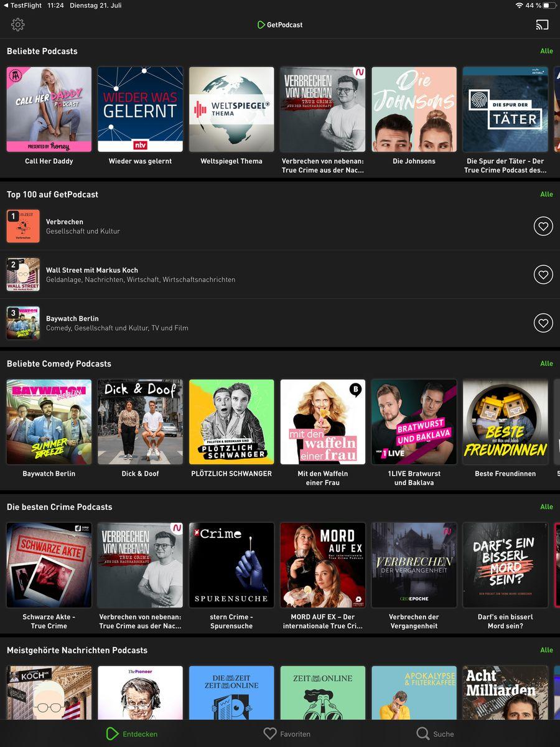The height and width of the screenshot is (747, 560).
Task: Open rank 1 Verbrechen thumbnail
Action: (23, 227)
